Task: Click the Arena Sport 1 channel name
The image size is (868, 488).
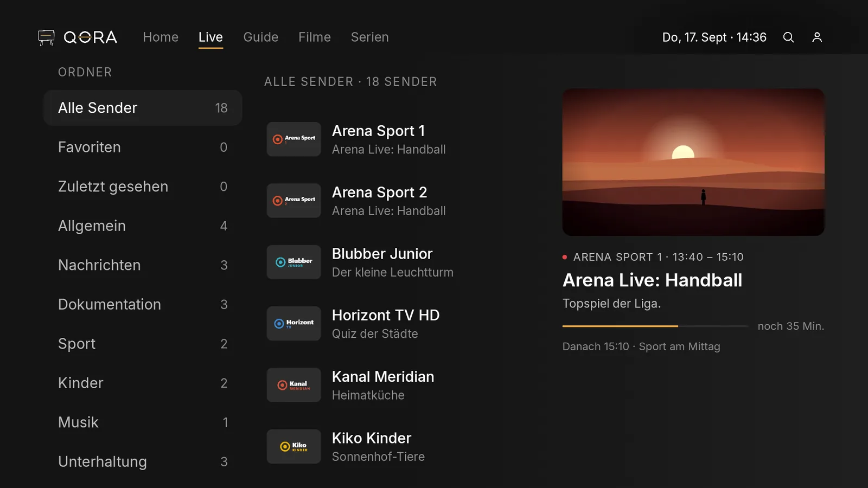Action: [379, 131]
